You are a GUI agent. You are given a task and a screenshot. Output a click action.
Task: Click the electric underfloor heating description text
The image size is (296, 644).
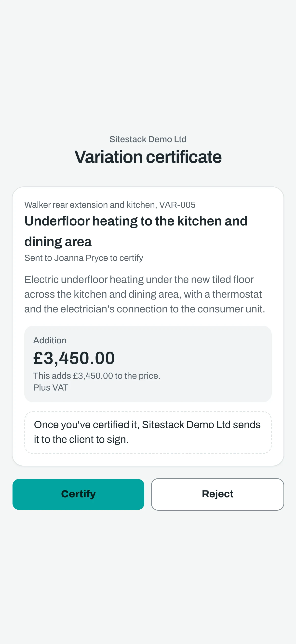[x=145, y=294]
